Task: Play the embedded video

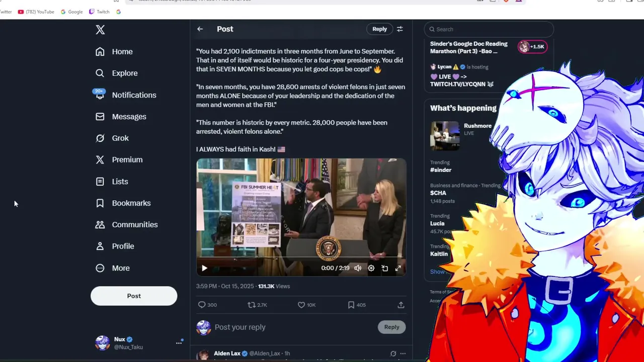Action: (204, 268)
